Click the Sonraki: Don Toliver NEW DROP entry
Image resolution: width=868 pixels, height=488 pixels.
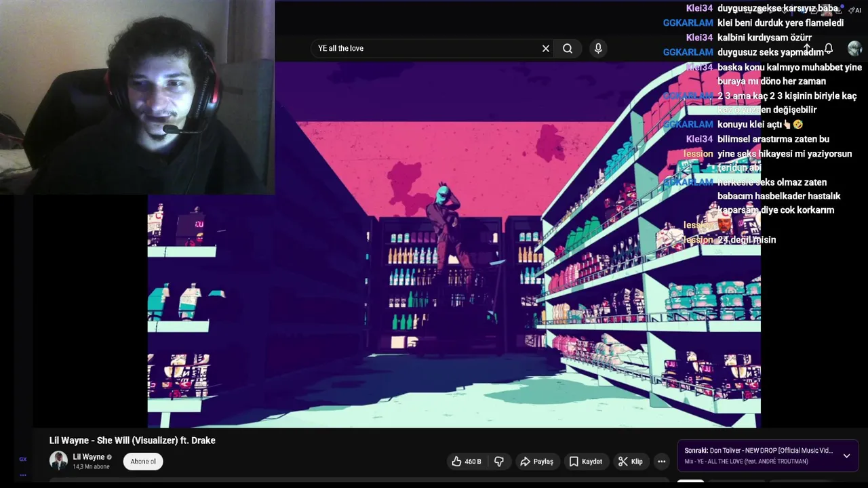click(x=758, y=451)
